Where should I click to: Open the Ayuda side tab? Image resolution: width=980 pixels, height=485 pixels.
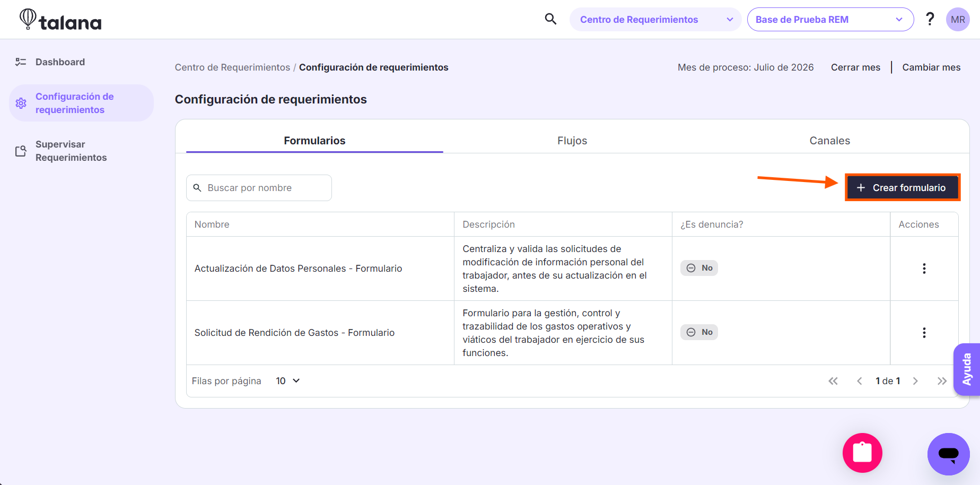(x=966, y=369)
